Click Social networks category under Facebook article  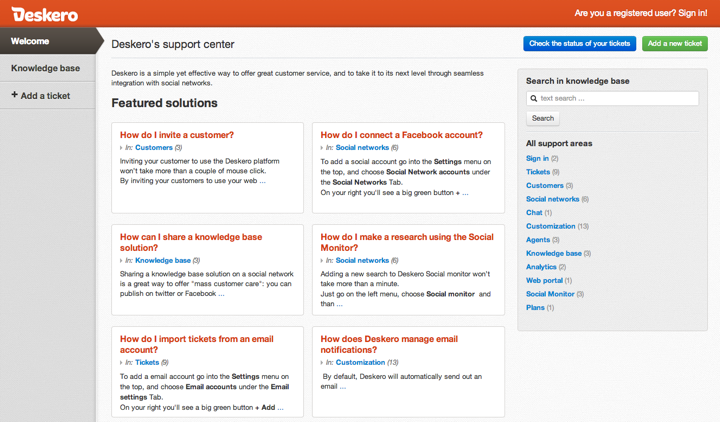(362, 148)
